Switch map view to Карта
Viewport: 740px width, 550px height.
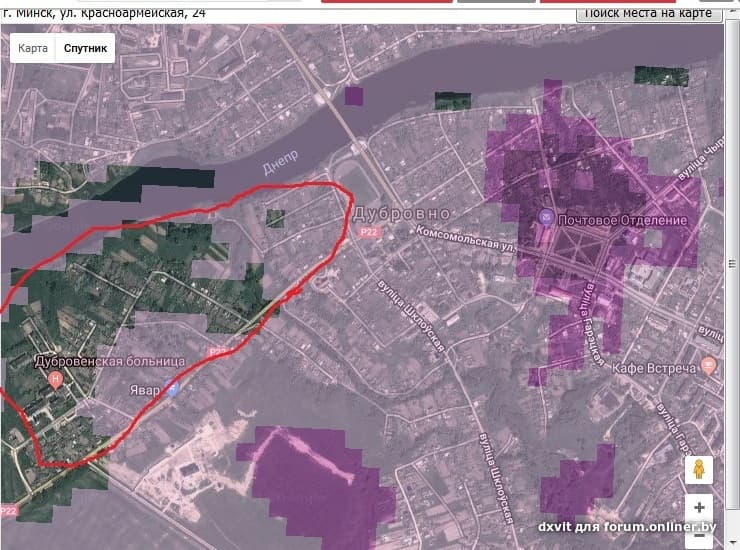tap(33, 48)
